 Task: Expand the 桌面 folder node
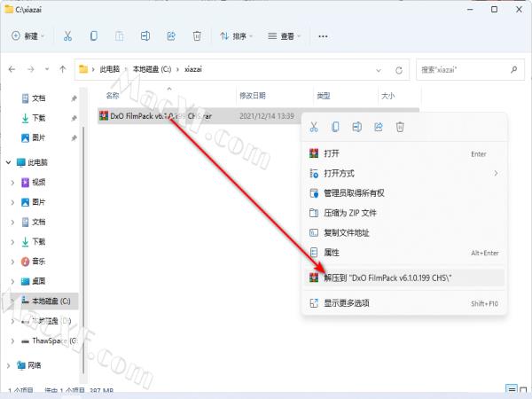point(12,281)
